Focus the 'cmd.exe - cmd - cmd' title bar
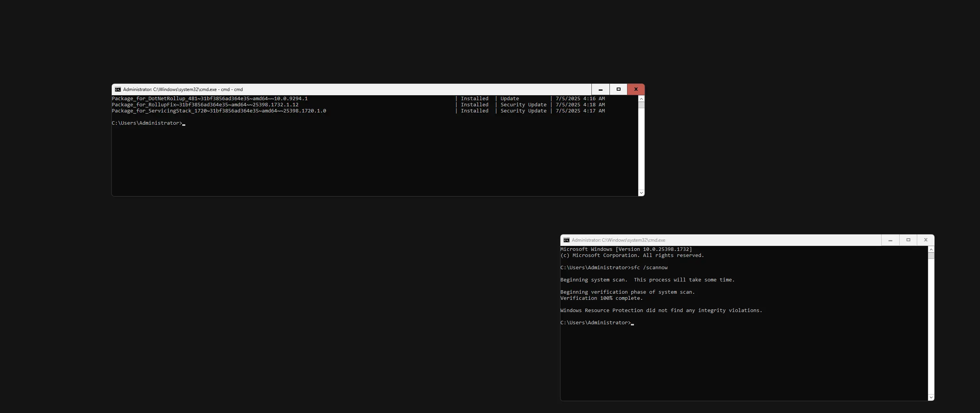Screen dimensions: 980x413 (x=345, y=89)
